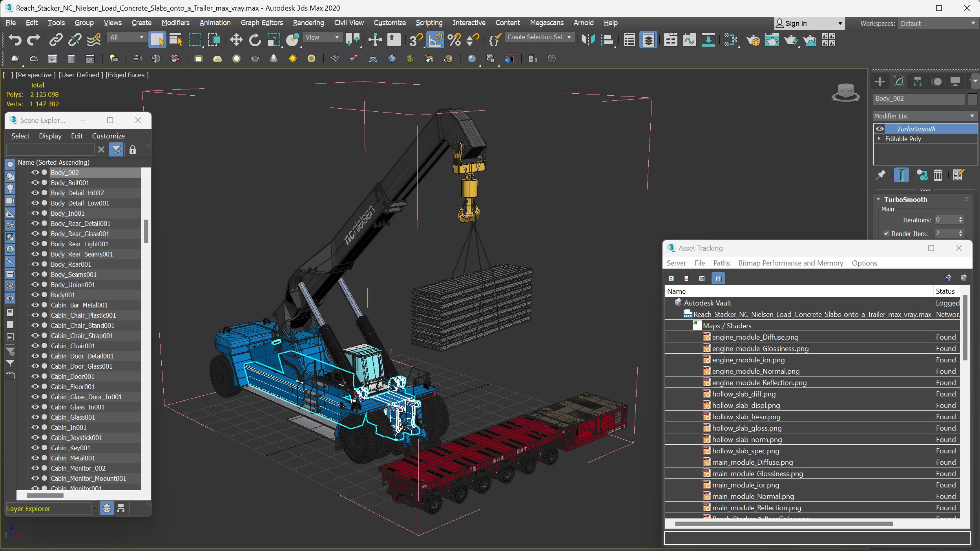The width and height of the screenshot is (980, 551).
Task: Activate Select and Link tool
Action: [56, 40]
